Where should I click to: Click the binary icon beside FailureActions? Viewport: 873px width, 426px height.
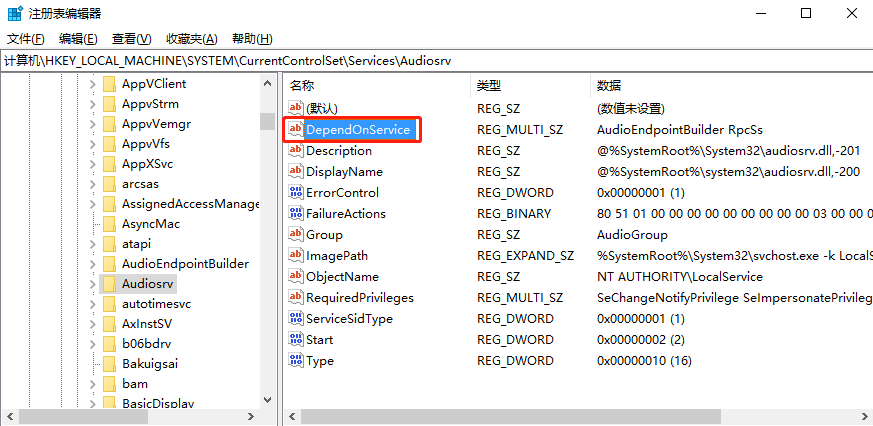[x=295, y=213]
